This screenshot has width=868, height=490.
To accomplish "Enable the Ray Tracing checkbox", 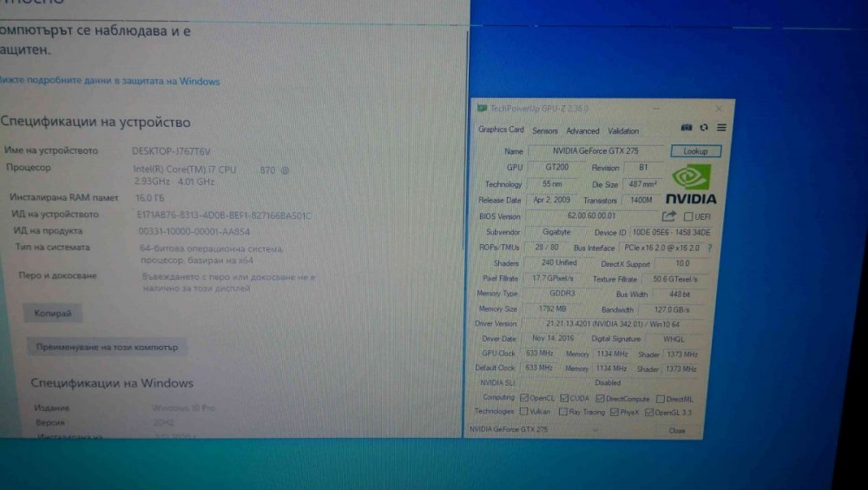I will click(563, 412).
